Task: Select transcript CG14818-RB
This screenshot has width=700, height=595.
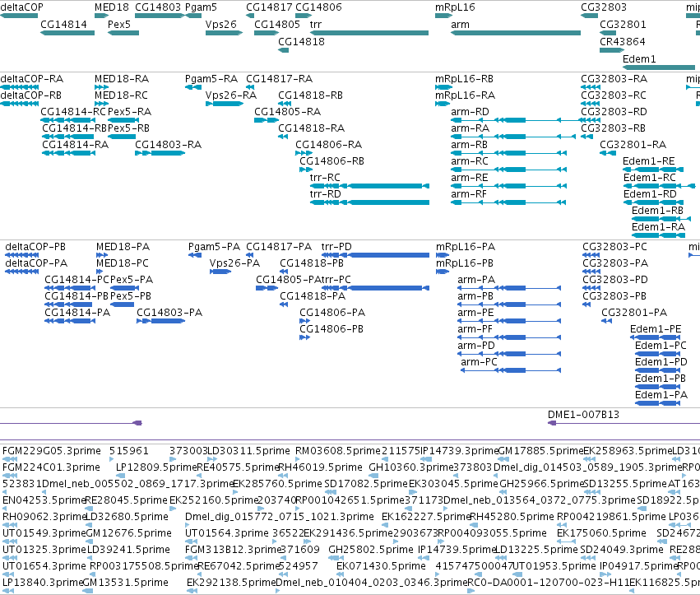Action: point(310,95)
